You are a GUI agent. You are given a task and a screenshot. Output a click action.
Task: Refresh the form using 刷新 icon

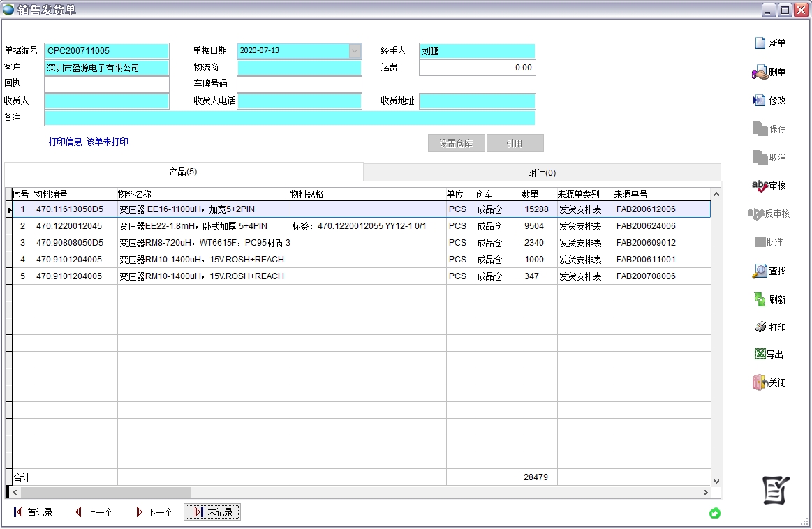click(760, 299)
